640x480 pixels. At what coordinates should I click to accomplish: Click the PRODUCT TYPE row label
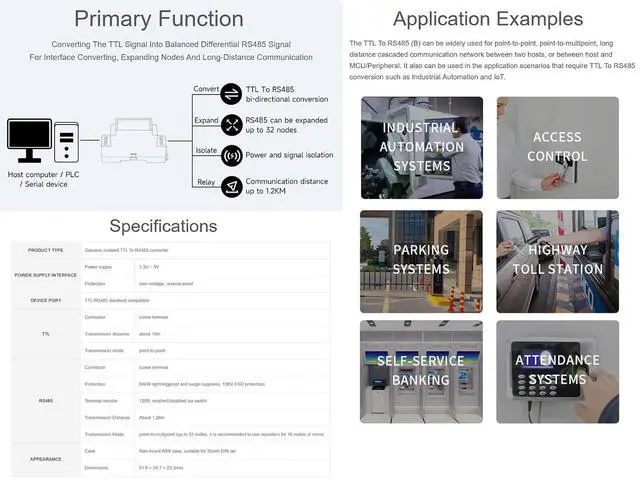click(46, 250)
